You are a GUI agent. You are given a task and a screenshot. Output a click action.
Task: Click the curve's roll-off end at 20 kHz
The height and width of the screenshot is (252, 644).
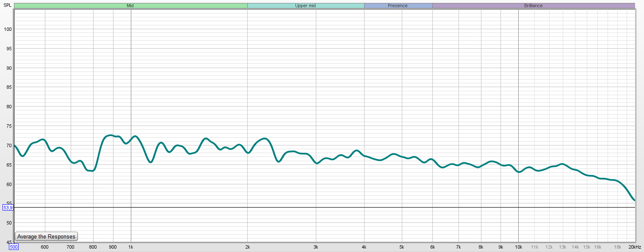tap(634, 200)
